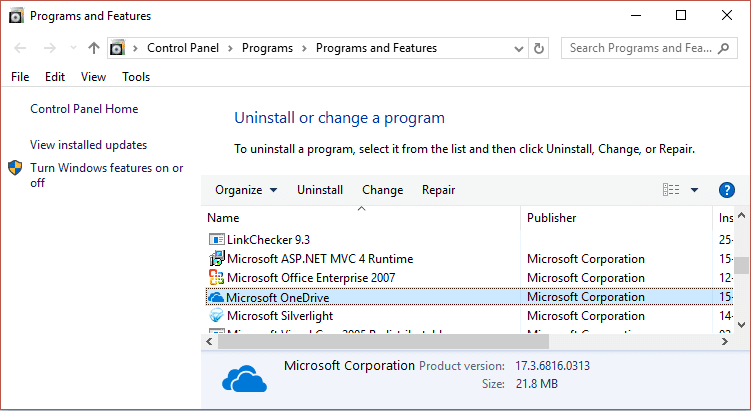Image resolution: width=751 pixels, height=411 pixels.
Task: Open recent locations dropdown arrow
Action: 73,48
